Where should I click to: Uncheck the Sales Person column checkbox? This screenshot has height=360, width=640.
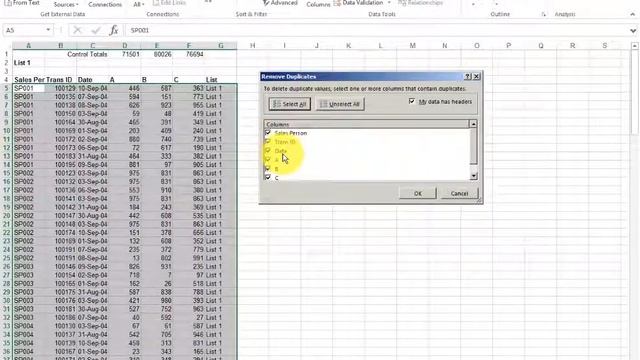268,133
